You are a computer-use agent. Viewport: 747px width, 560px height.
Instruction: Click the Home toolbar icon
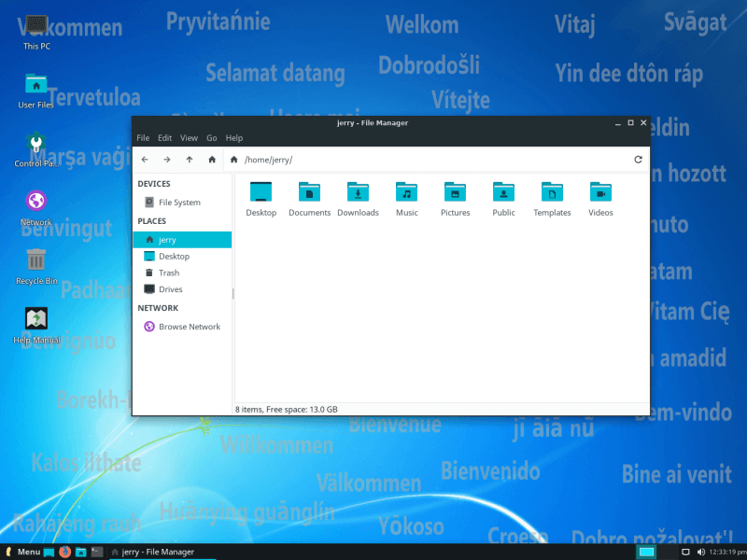214,159
